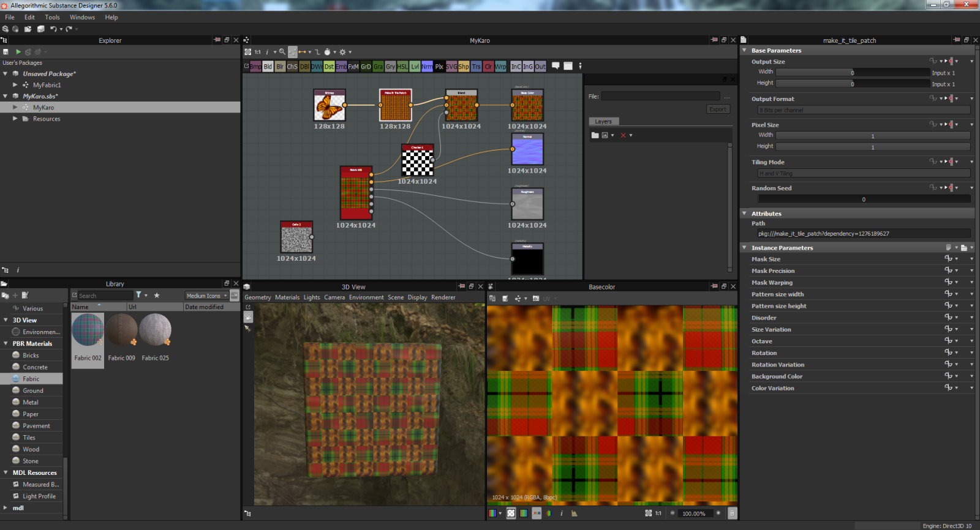Expand the Resources folder in Explorer
This screenshot has width=980, height=530.
(x=15, y=119)
